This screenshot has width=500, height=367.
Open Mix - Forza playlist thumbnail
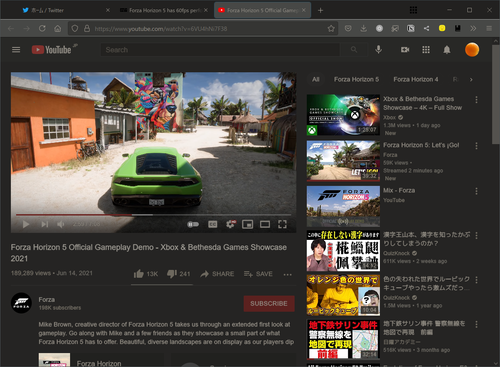pos(343,206)
